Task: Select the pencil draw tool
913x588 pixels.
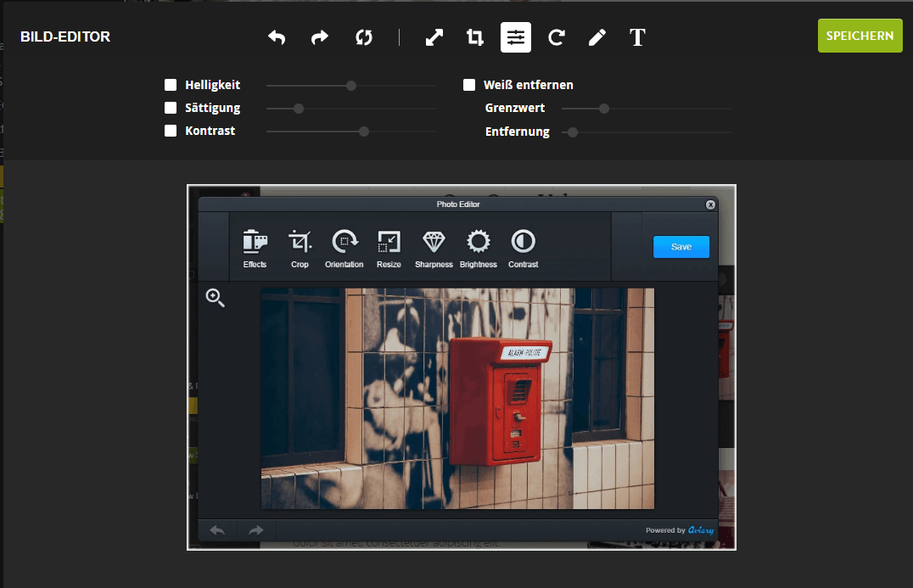Action: (x=597, y=38)
